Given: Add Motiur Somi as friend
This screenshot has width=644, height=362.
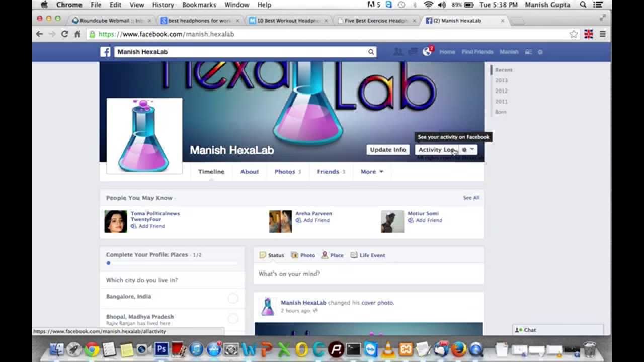Looking at the screenshot, I should click(425, 220).
